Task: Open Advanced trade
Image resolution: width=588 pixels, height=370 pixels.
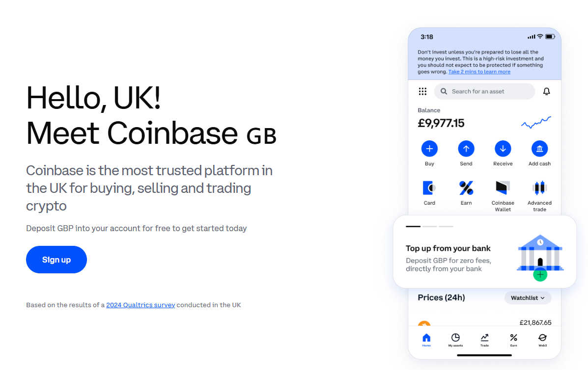Action: [x=539, y=187]
